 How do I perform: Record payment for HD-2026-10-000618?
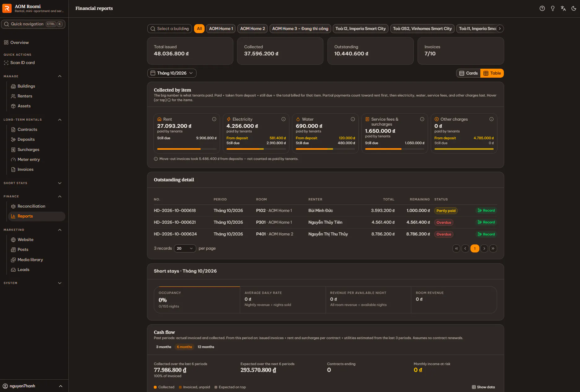486,210
